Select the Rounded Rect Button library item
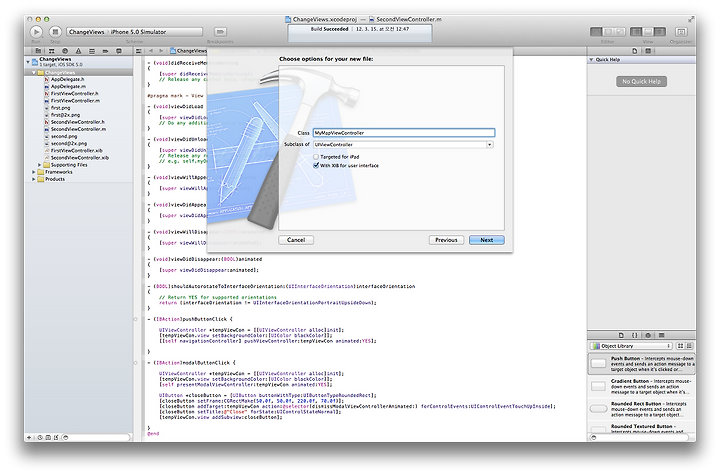 coord(641,409)
